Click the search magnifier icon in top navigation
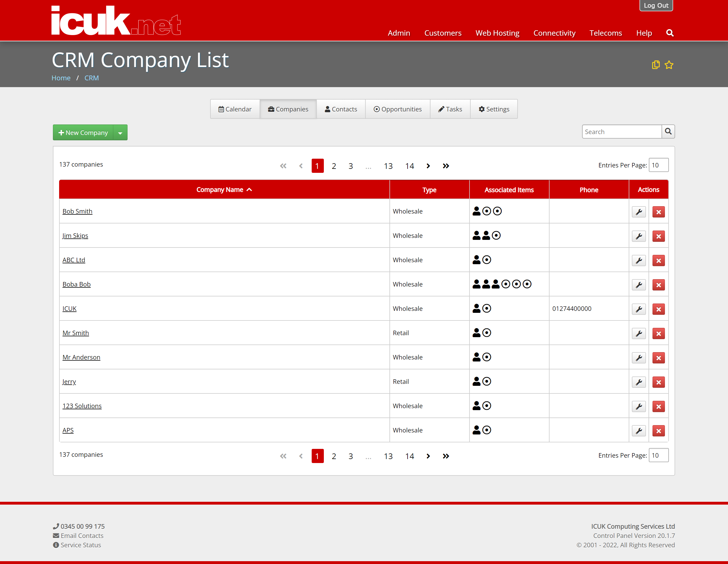This screenshot has width=728, height=564. click(670, 33)
